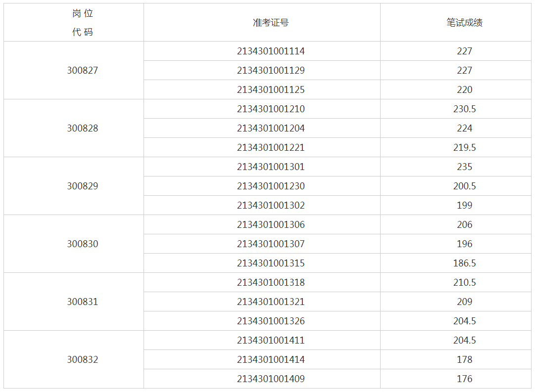Click the 准考证号 column header
The image size is (535, 392).
[x=271, y=23]
